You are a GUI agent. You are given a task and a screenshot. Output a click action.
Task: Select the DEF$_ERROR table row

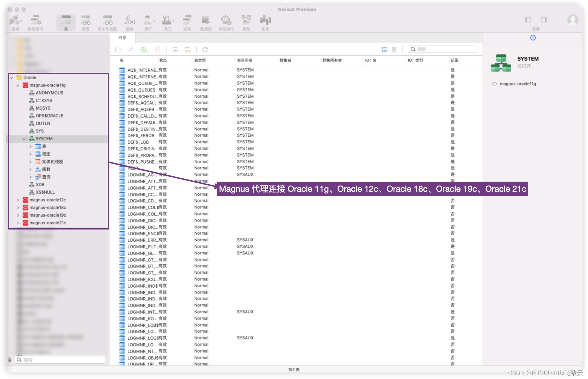(x=296, y=135)
